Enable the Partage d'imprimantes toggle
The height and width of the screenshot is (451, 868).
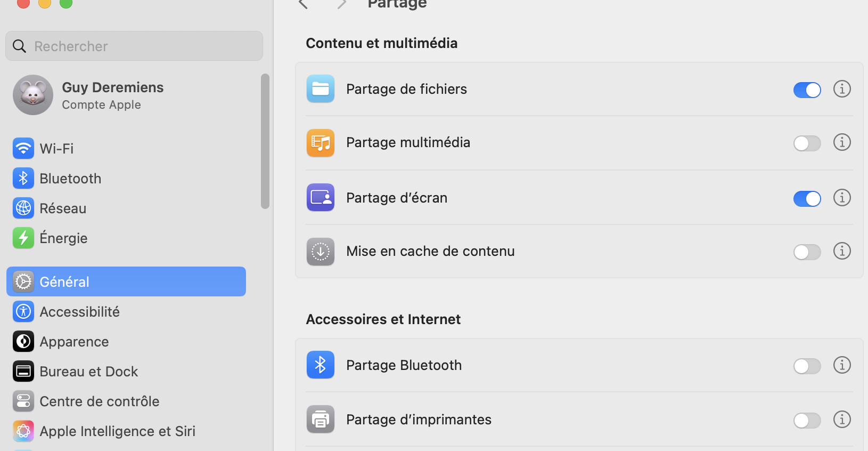click(x=807, y=421)
